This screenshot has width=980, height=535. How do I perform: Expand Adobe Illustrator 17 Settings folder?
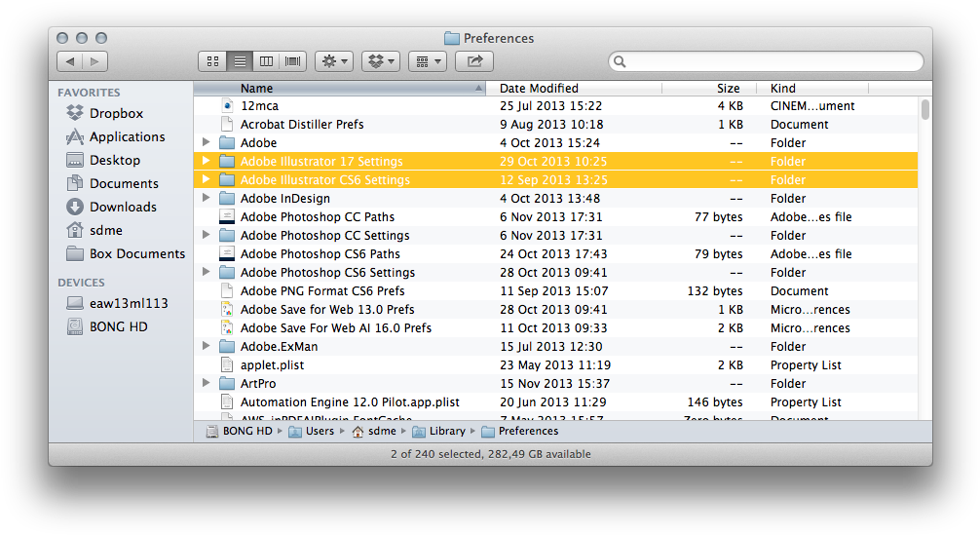point(206,161)
